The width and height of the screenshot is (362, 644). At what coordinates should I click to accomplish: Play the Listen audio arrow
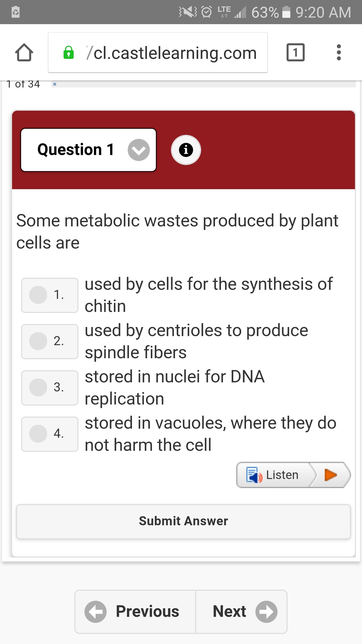[x=331, y=475]
